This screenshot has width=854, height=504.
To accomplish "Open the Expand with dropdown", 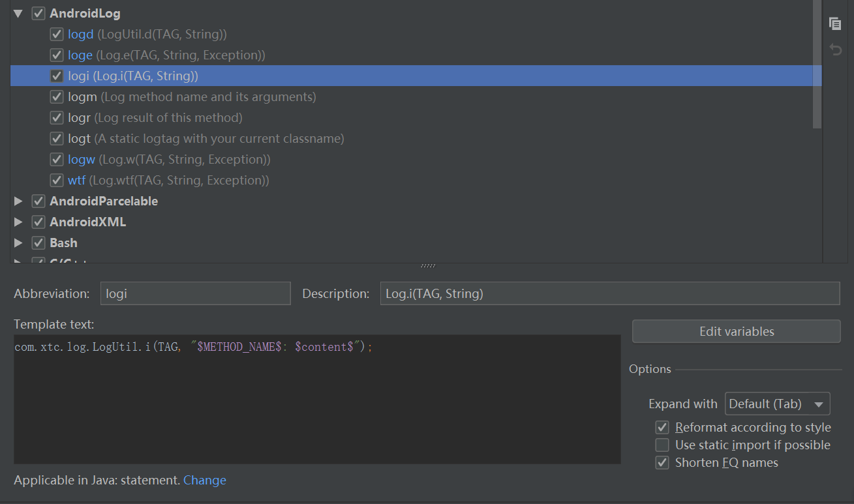I will point(777,403).
